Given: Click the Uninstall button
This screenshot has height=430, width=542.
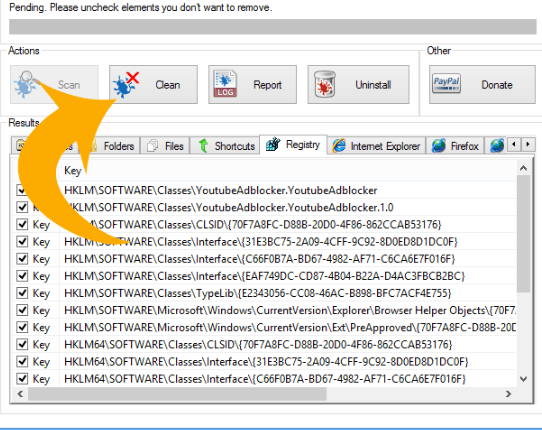Looking at the screenshot, I should [358, 84].
